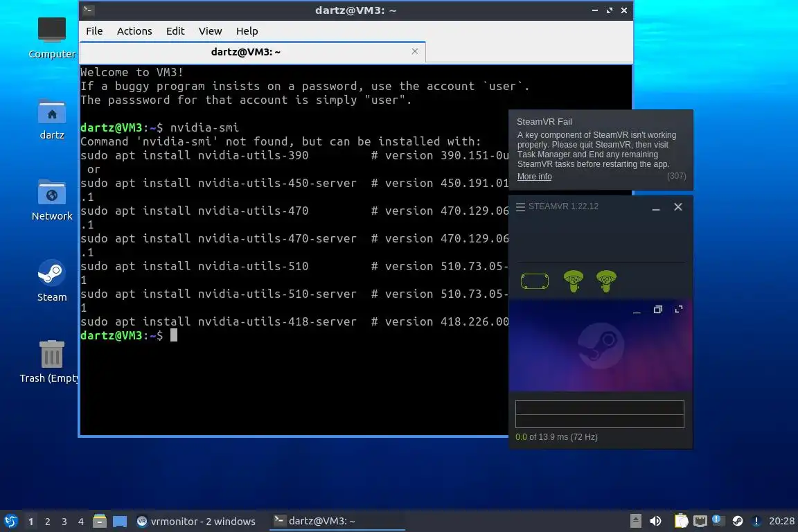Click the display alert tray icon
The height and width of the screenshot is (532, 798).
point(718,520)
